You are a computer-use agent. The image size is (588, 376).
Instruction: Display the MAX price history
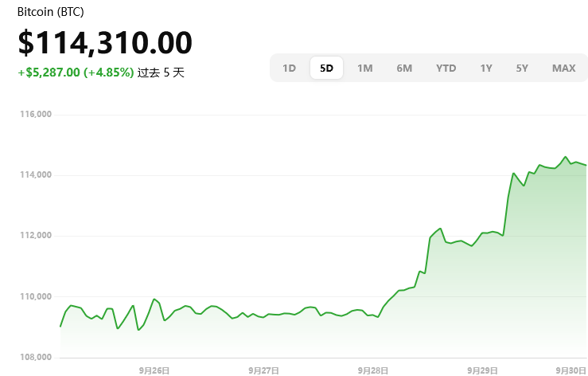tap(563, 69)
